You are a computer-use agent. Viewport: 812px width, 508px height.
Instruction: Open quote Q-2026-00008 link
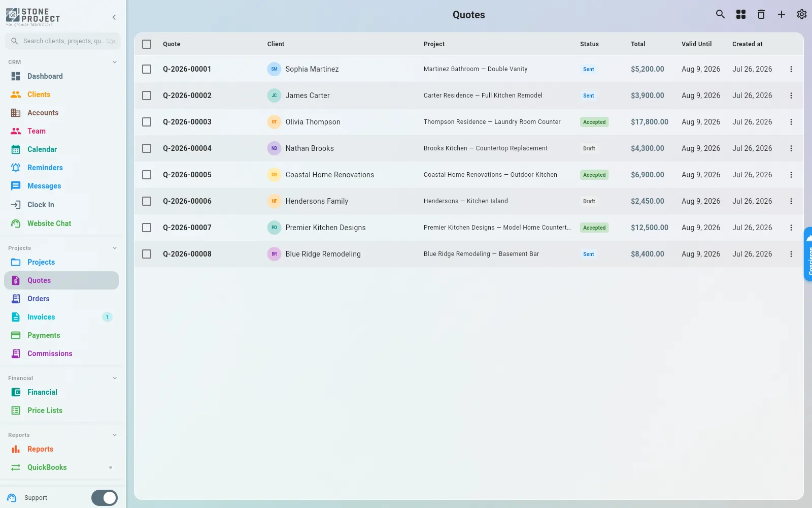pyautogui.click(x=187, y=254)
